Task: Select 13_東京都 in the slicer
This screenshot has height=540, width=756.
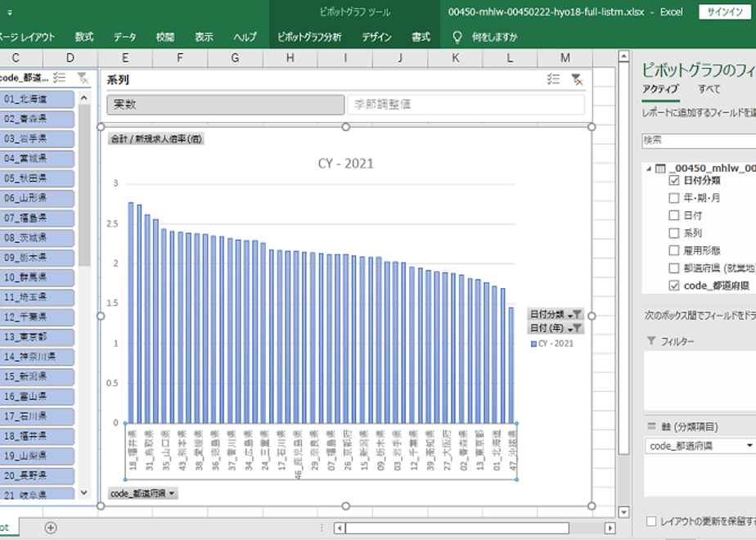Action: [37, 336]
